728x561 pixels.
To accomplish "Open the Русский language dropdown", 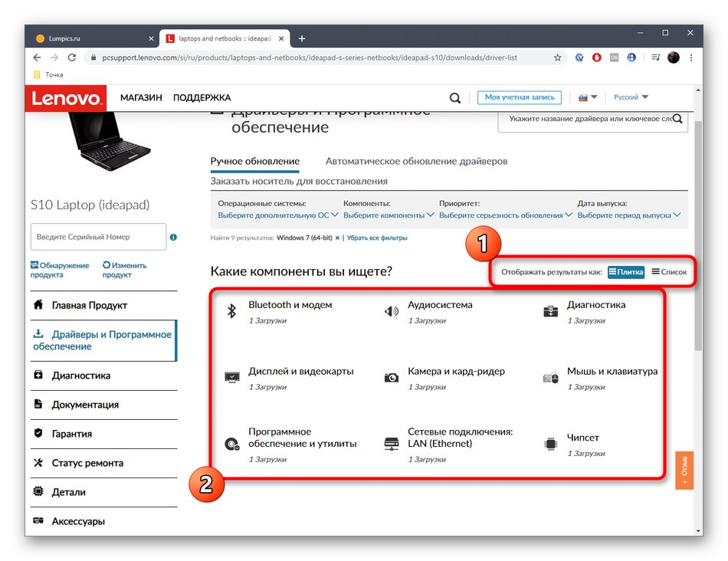I will (x=631, y=97).
